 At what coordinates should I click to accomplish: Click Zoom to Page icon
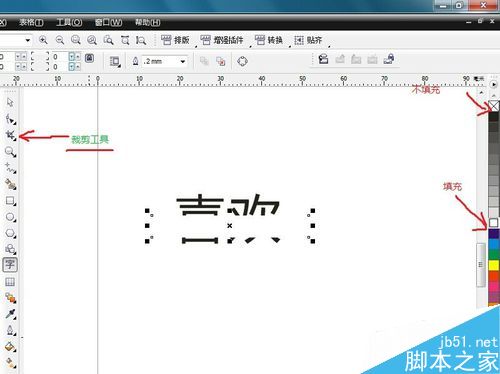[x=108, y=40]
